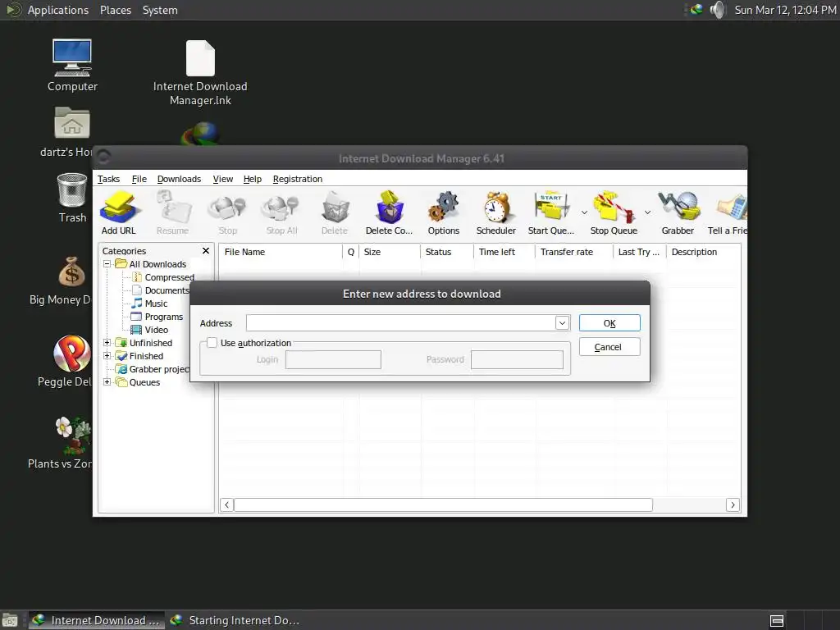
Task: Expand the Unfinished tree node
Action: tap(107, 343)
